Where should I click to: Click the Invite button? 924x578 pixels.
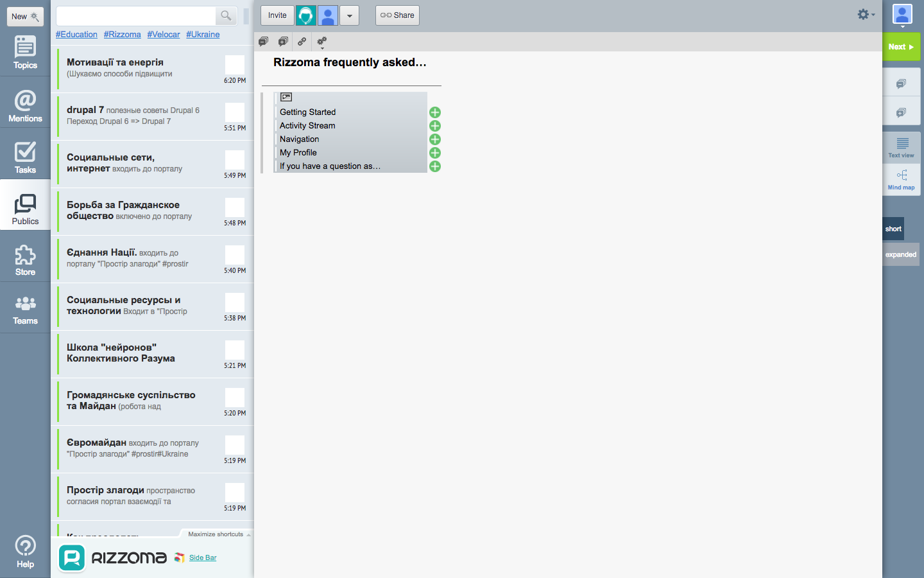coord(277,15)
